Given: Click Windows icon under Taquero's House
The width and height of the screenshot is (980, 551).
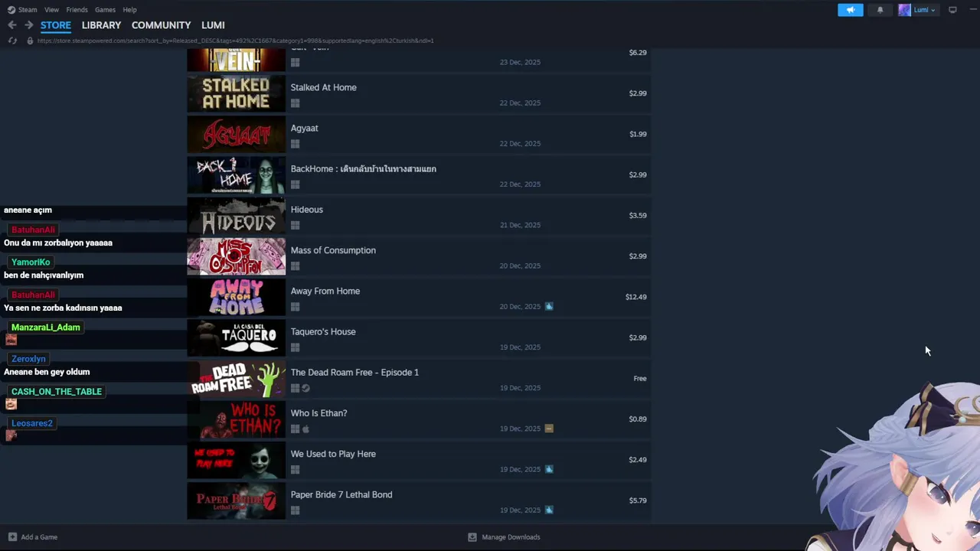Looking at the screenshot, I should tap(295, 347).
